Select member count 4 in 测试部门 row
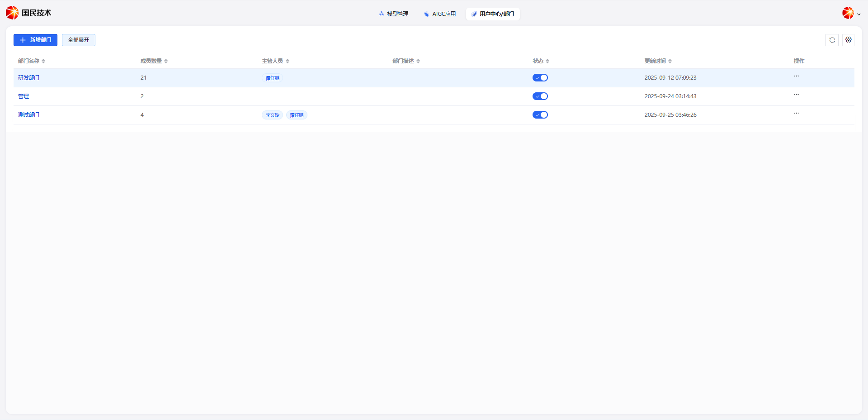The image size is (868, 420). pos(142,115)
